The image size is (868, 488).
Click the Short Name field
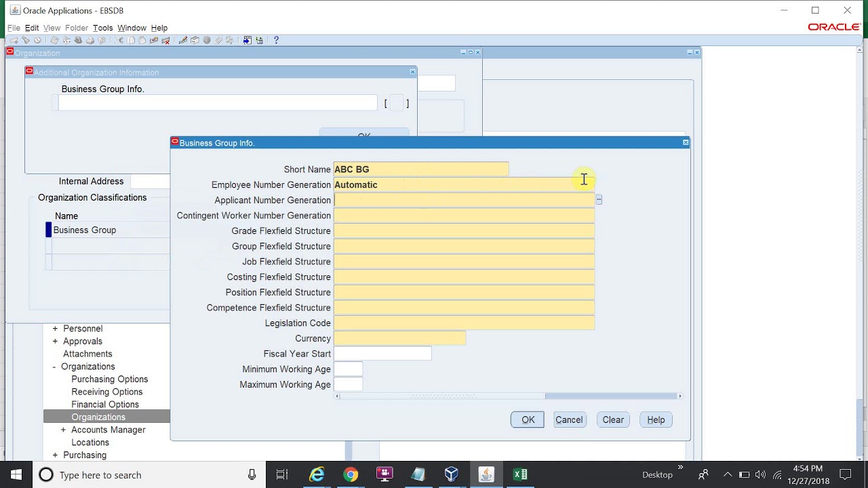421,169
